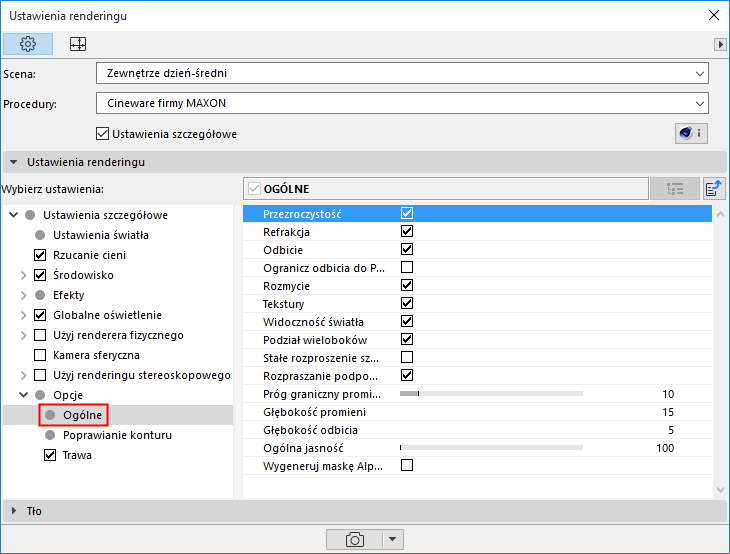Select Efekty in the tree
Viewport: 730px width, 554px height.
pyautogui.click(x=68, y=295)
